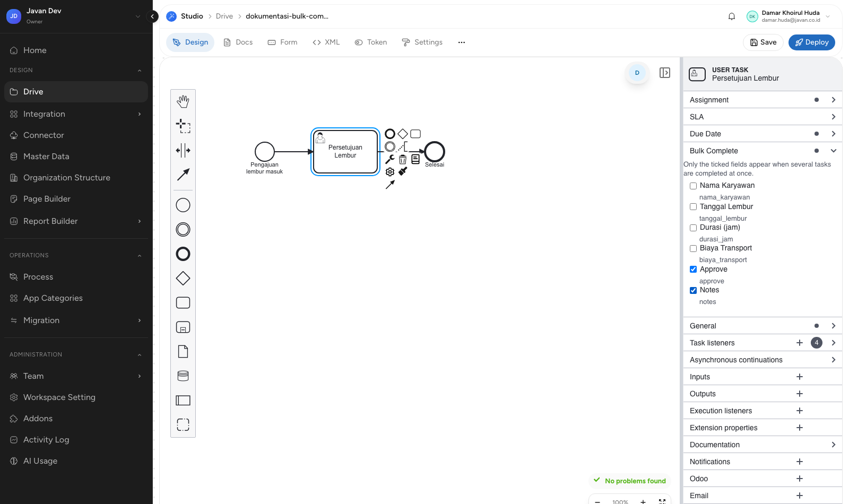
Task: Create group from palette
Action: coord(183,424)
